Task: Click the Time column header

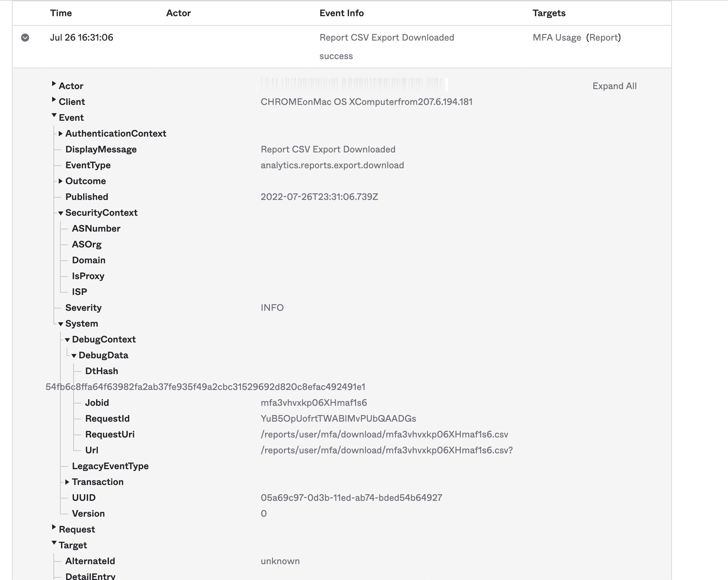Action: click(x=61, y=13)
